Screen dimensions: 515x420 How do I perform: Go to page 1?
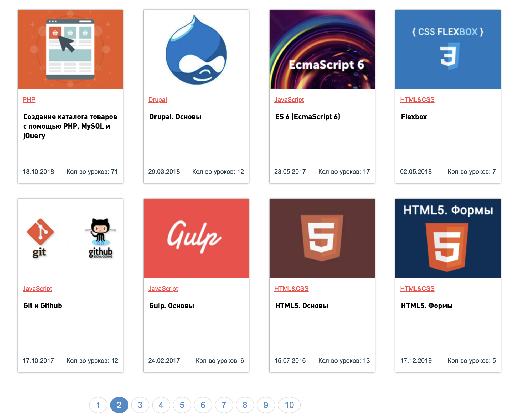(98, 405)
